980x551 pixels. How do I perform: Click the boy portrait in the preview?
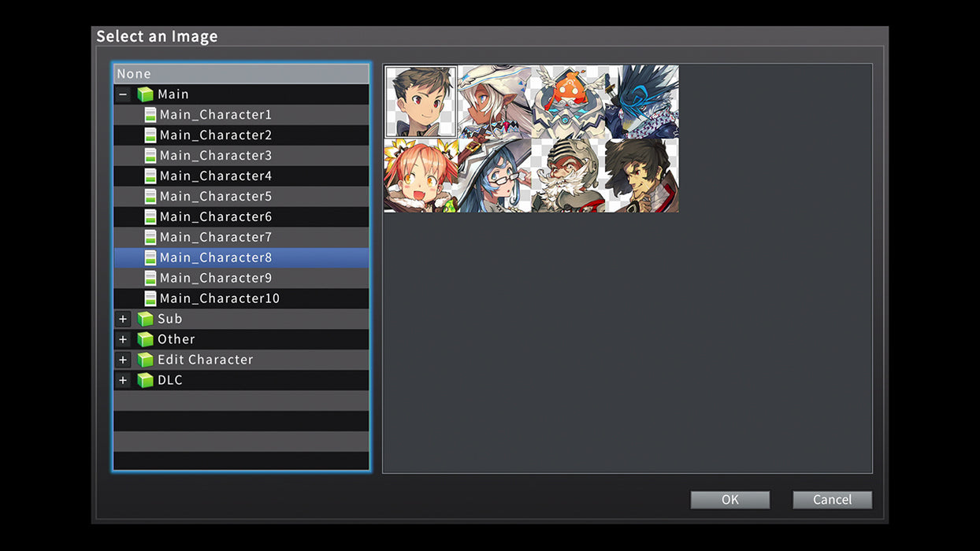(x=419, y=102)
